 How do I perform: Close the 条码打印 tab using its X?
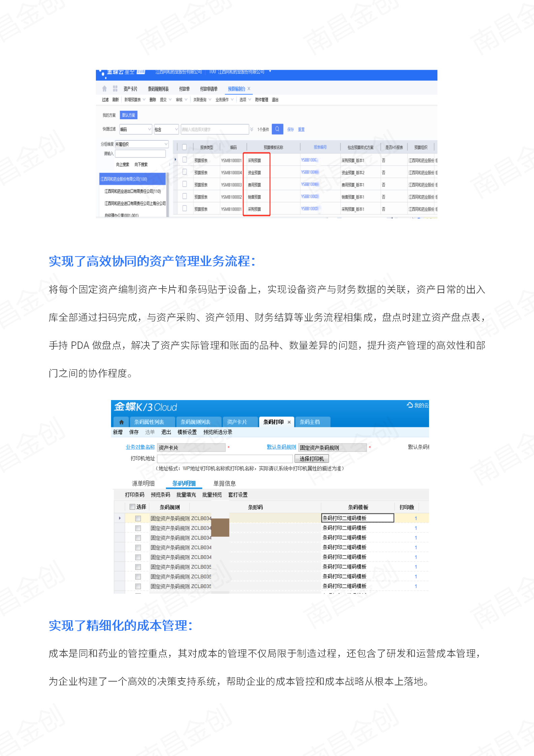tap(289, 422)
